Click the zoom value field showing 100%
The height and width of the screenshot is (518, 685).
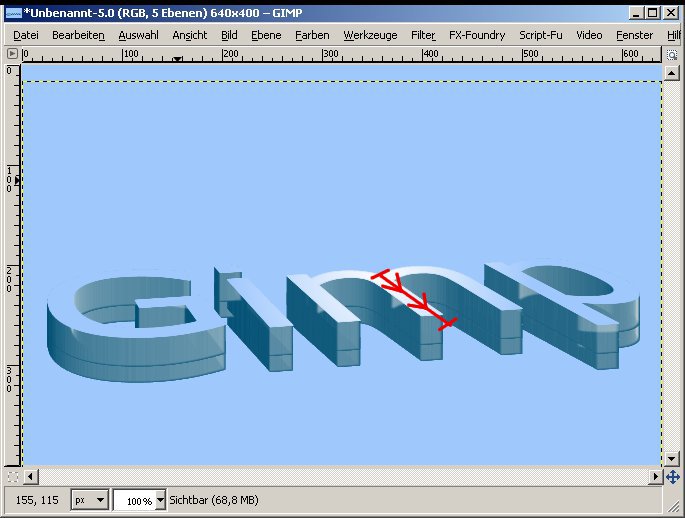(135, 501)
